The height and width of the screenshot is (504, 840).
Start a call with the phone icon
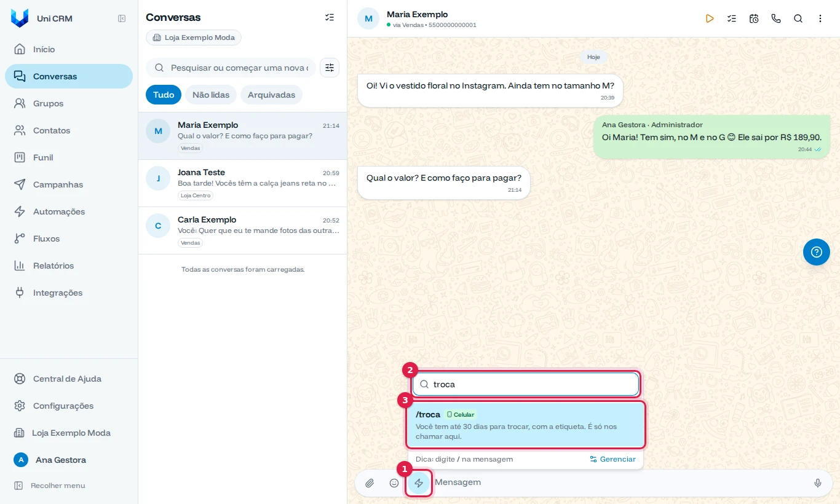776,18
